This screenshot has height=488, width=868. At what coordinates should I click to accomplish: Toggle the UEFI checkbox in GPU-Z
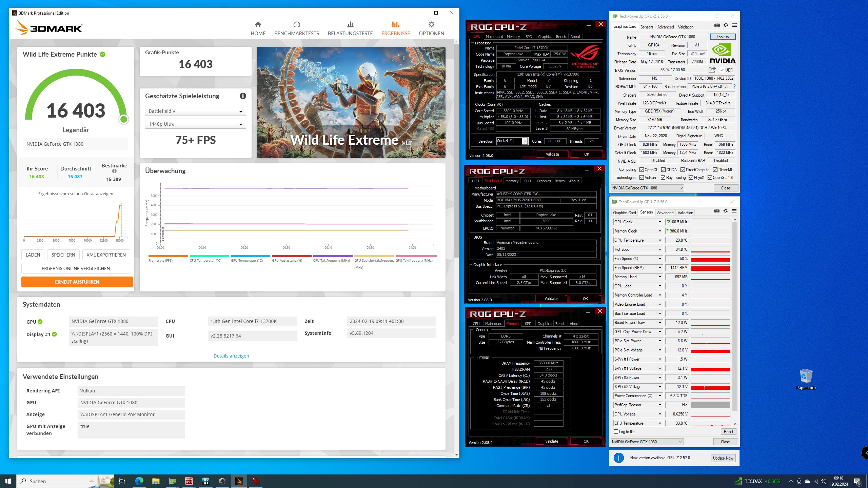[722, 70]
